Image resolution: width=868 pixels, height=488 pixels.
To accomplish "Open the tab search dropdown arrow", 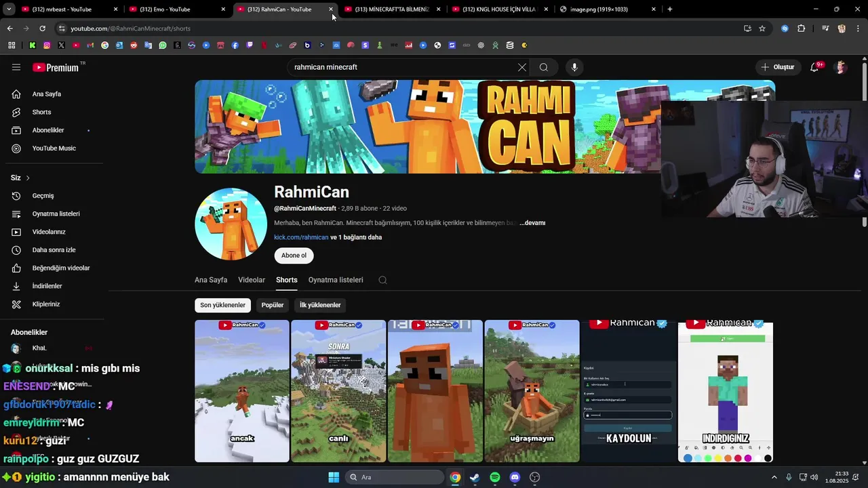I will [9, 9].
